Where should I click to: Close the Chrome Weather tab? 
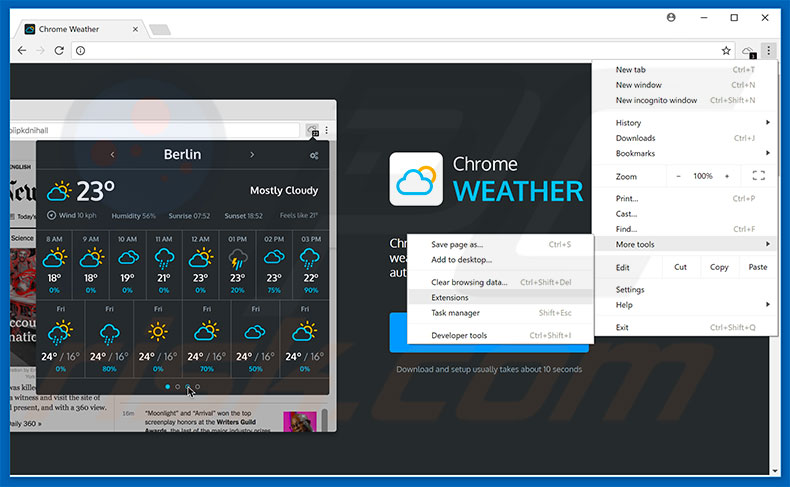(x=135, y=29)
